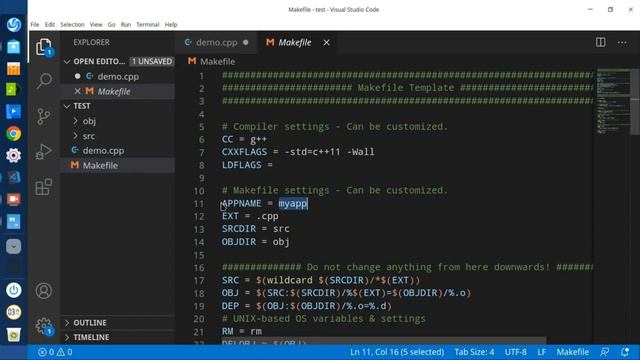Open notifications bell in status bar
This screenshot has width=640, height=360.
pos(625,352)
